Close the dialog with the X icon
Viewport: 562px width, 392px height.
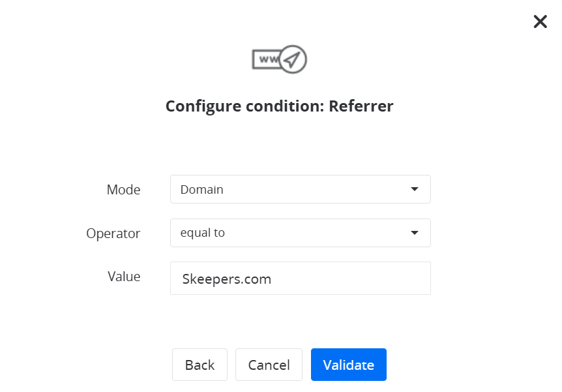[540, 22]
